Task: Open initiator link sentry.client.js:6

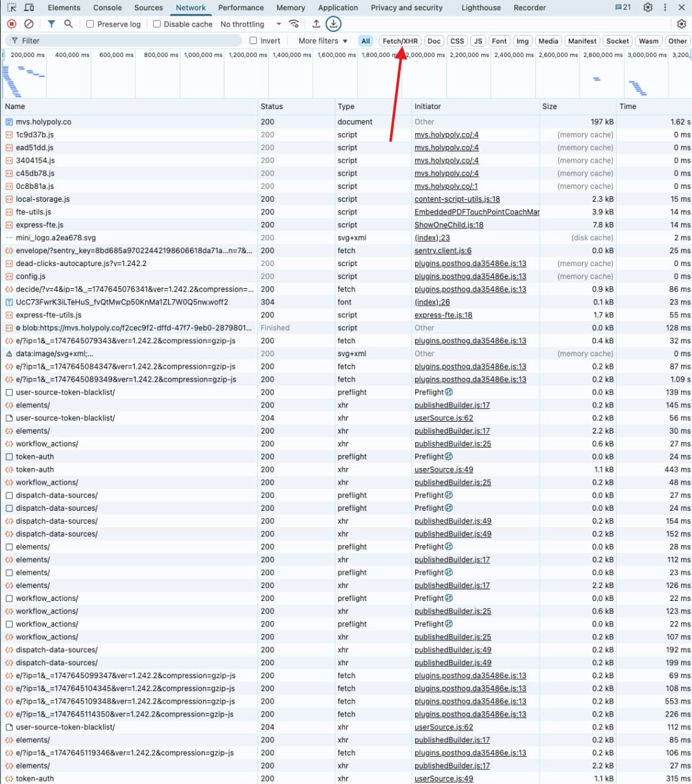Action: click(443, 251)
